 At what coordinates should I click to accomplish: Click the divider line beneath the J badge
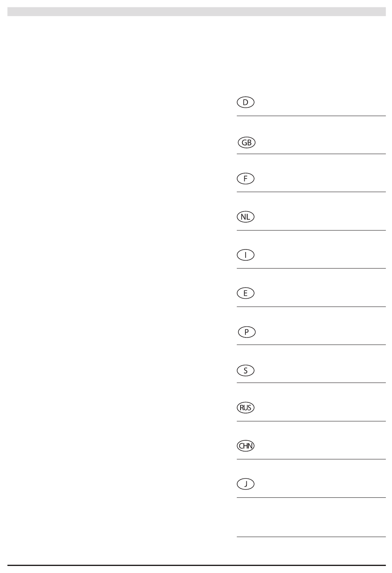click(311, 498)
